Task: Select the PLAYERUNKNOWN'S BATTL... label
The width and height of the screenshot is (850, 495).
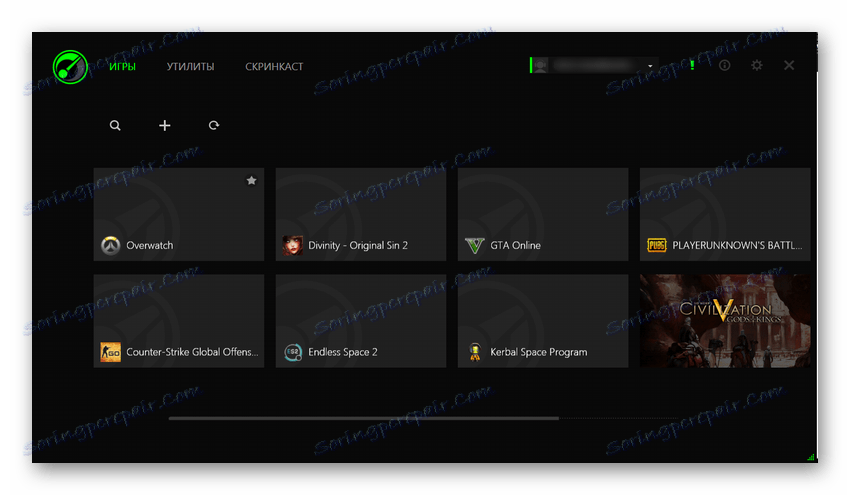Action: click(x=737, y=246)
